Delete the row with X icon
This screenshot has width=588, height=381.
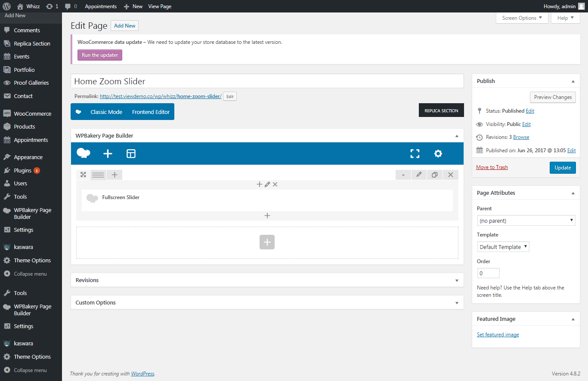point(451,175)
